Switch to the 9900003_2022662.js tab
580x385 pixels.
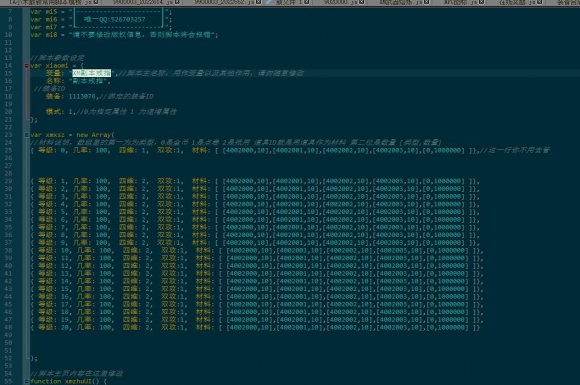pyautogui.click(x=223, y=2)
